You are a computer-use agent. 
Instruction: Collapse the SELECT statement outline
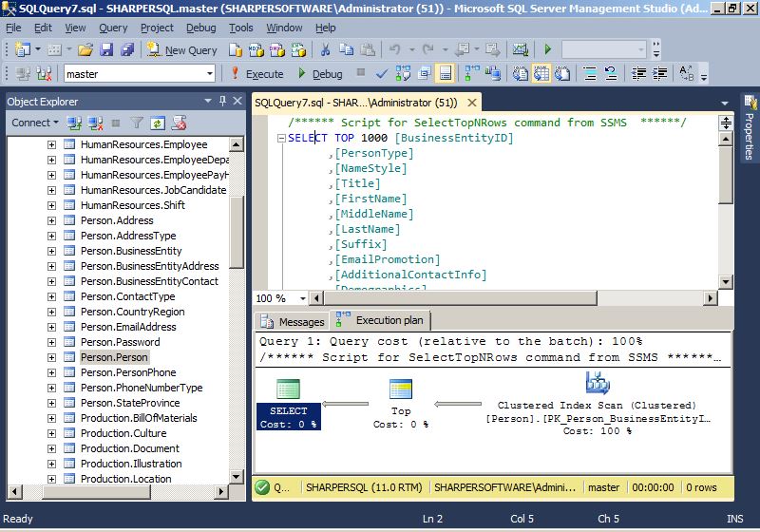pos(281,138)
